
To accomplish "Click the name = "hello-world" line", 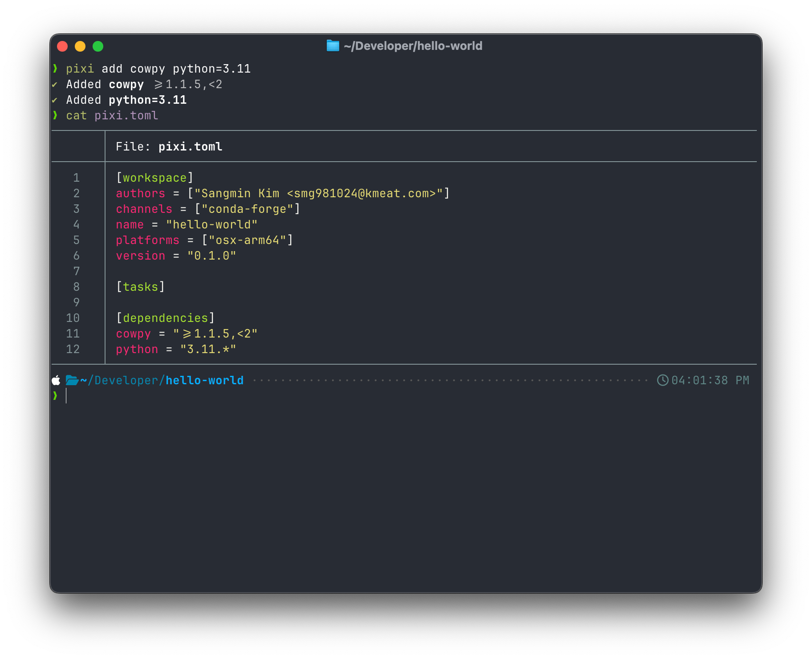I will (x=187, y=225).
